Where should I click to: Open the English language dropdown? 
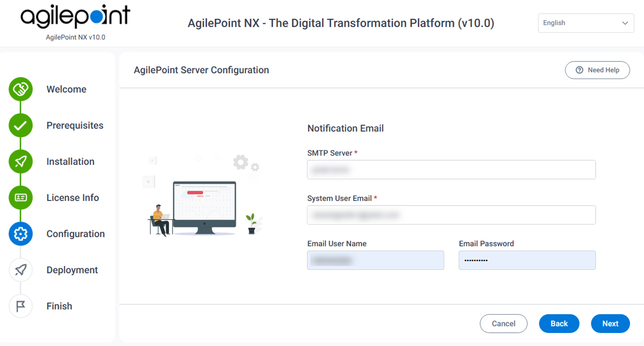point(586,23)
